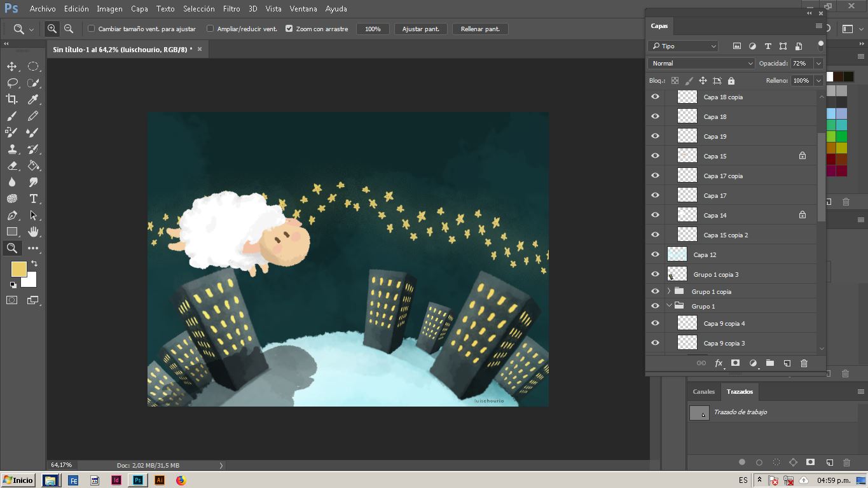The image size is (868, 488).
Task: Select the Quick Selection tool
Action: pos(33,83)
